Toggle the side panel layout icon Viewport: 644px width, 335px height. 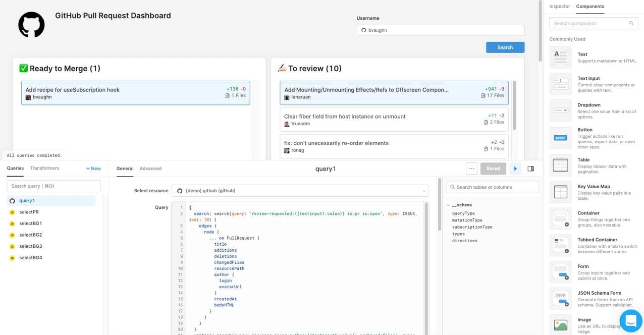[x=530, y=169]
